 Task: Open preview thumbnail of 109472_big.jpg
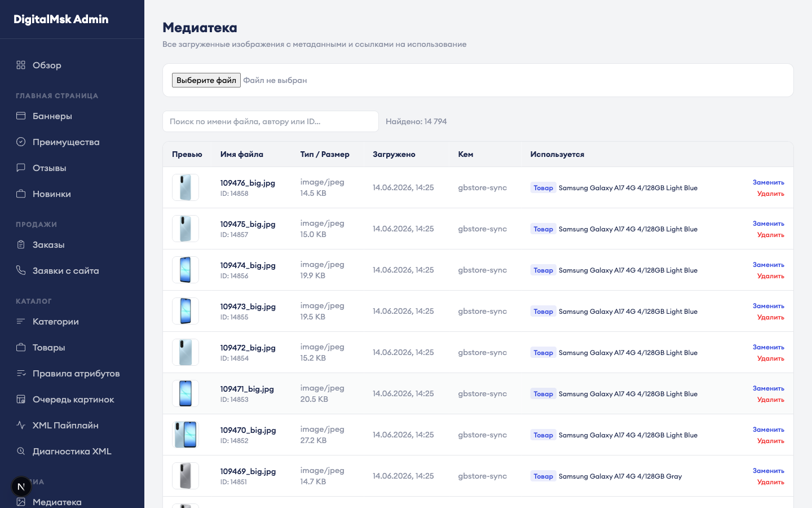[x=186, y=352]
